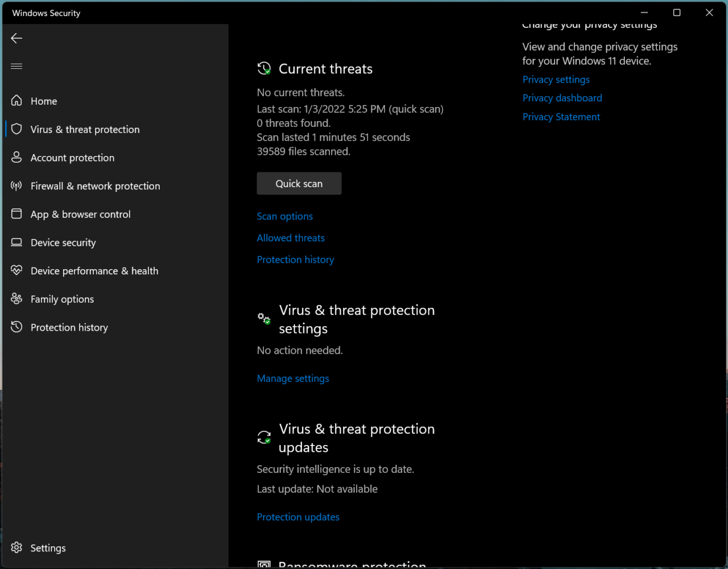Open the Privacy dashboard link
The width and height of the screenshot is (728, 569).
562,98
